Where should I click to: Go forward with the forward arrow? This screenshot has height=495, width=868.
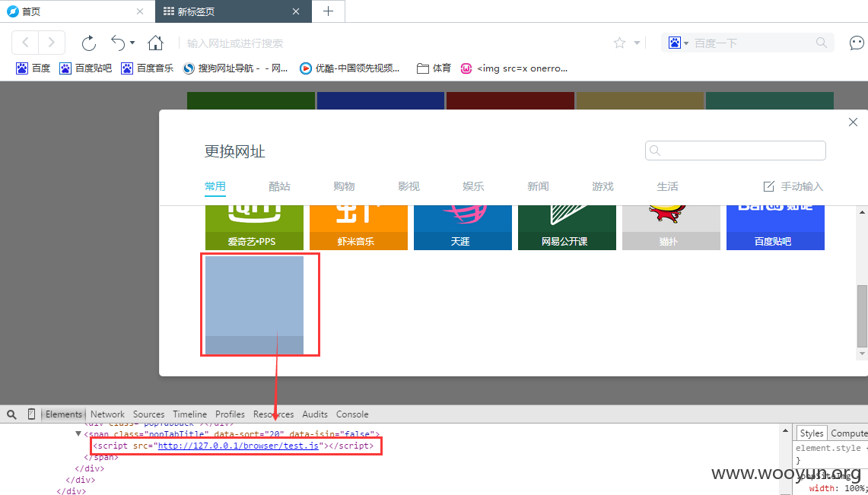click(x=52, y=43)
